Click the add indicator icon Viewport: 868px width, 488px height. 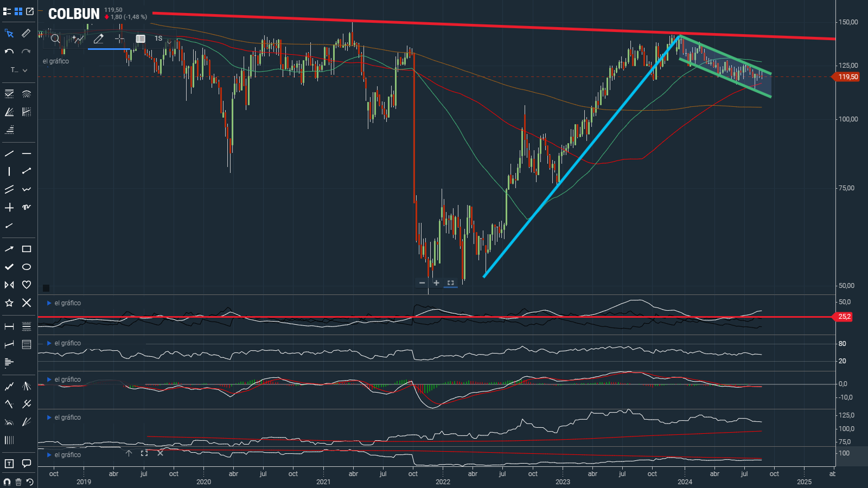(x=78, y=38)
